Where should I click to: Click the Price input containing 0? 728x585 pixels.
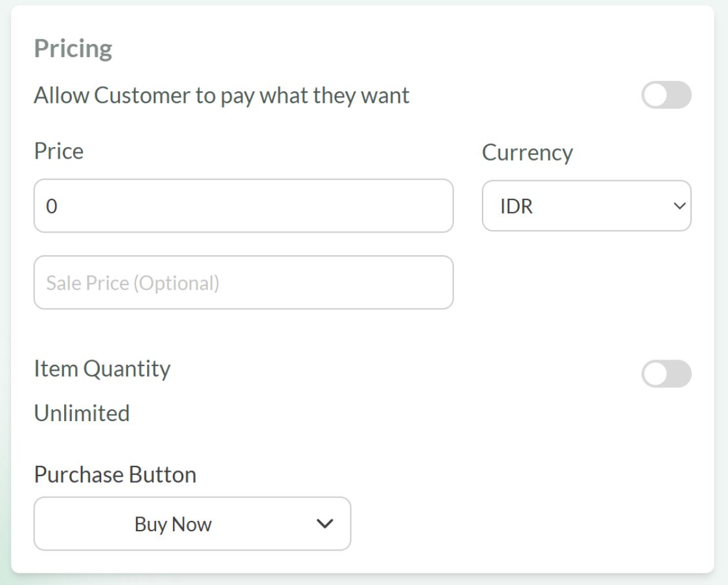tap(244, 205)
